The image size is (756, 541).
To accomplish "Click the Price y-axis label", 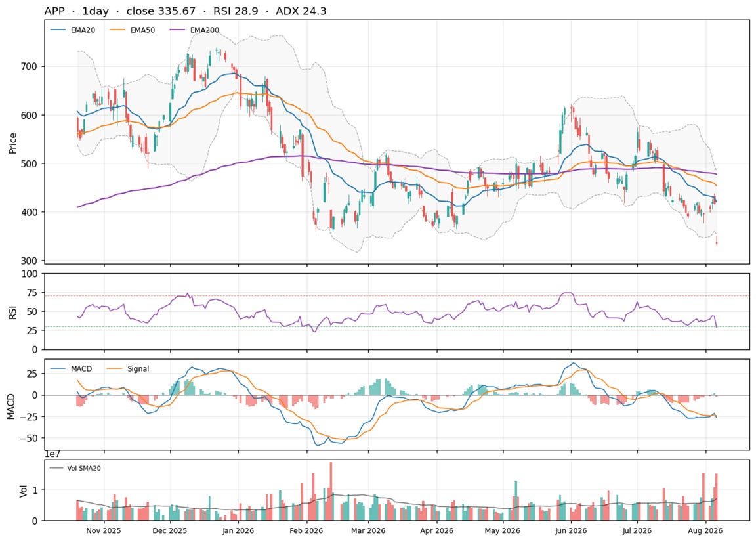I will 12,143.
